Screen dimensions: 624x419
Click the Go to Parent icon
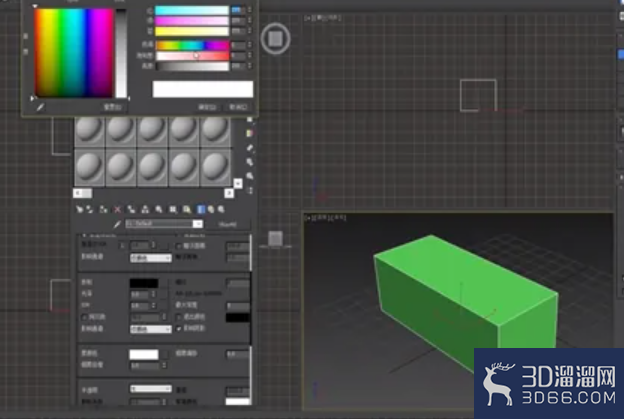click(211, 209)
